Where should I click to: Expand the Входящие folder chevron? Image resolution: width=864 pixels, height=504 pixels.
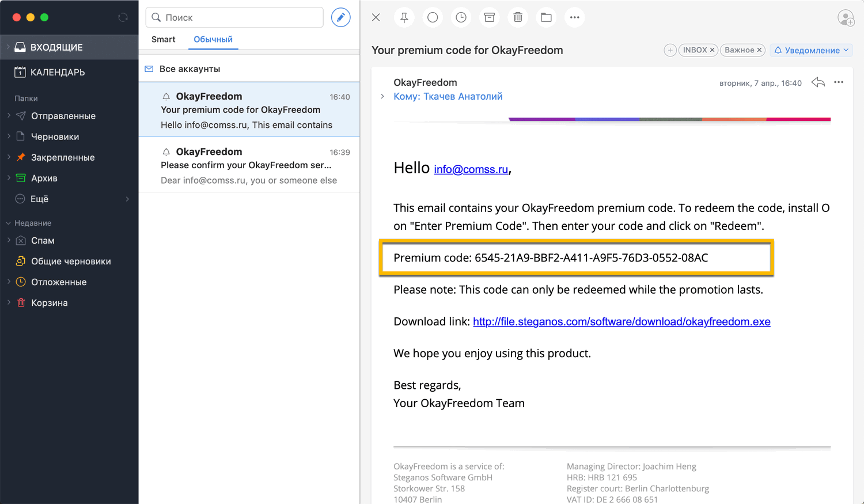point(8,47)
